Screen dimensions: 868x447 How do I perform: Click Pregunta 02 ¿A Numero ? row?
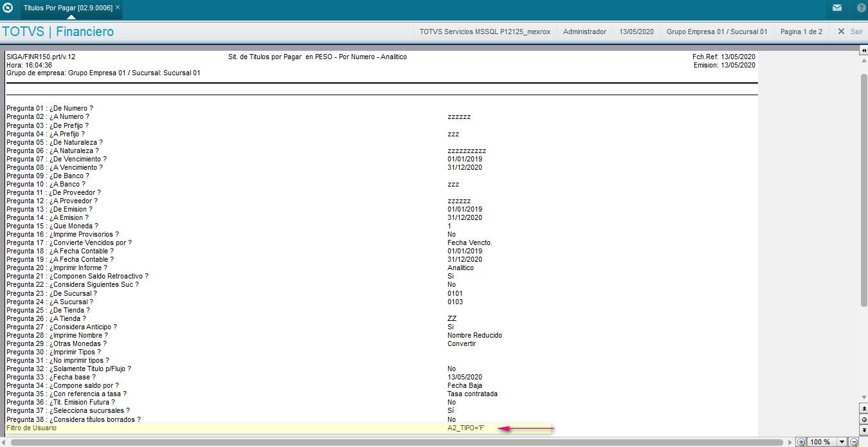click(48, 117)
